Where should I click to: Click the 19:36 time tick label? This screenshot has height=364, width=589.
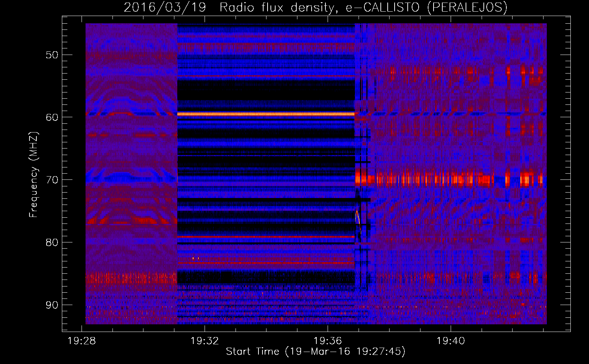pos(328,341)
